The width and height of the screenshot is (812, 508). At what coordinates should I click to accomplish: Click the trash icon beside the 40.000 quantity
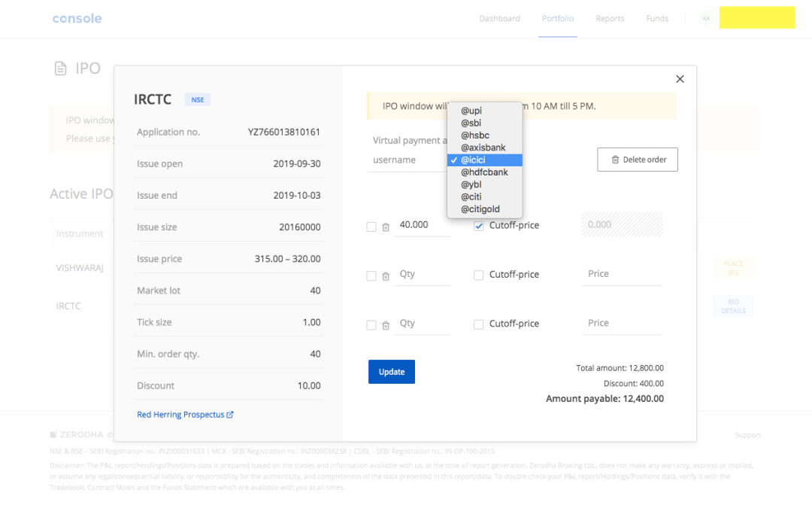coord(386,227)
